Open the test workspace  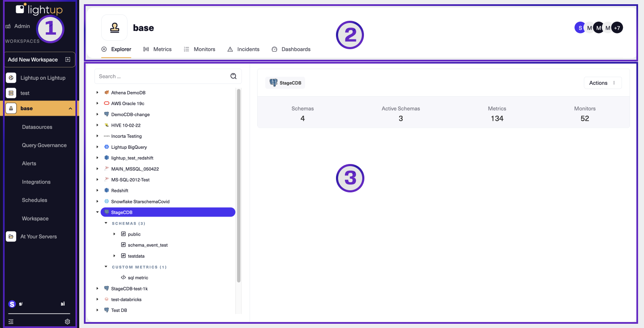[x=25, y=93]
